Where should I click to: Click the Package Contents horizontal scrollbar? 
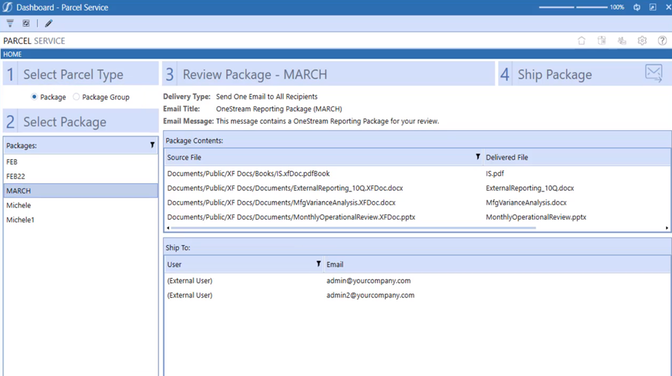coord(353,228)
